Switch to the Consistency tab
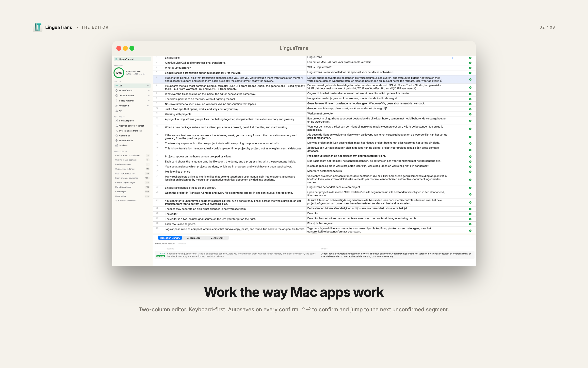 point(217,238)
